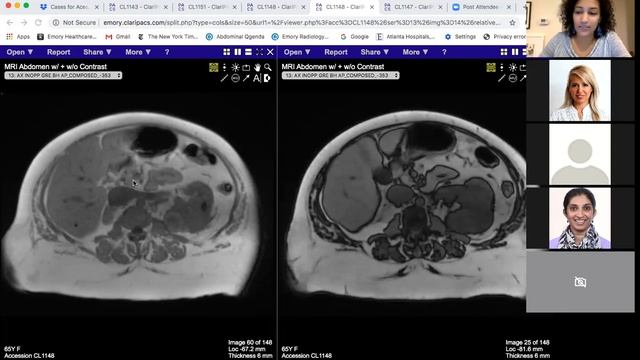Open the Open dropdown in right viewer
Image resolution: width=640 pixels, height=360 pixels.
coord(297,52)
